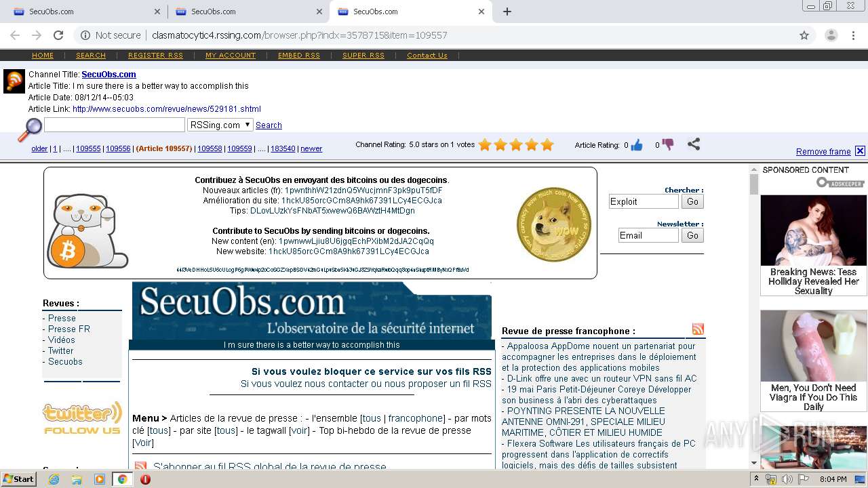868x488 pixels.
Task: Click the share icon
Action: coord(693,144)
